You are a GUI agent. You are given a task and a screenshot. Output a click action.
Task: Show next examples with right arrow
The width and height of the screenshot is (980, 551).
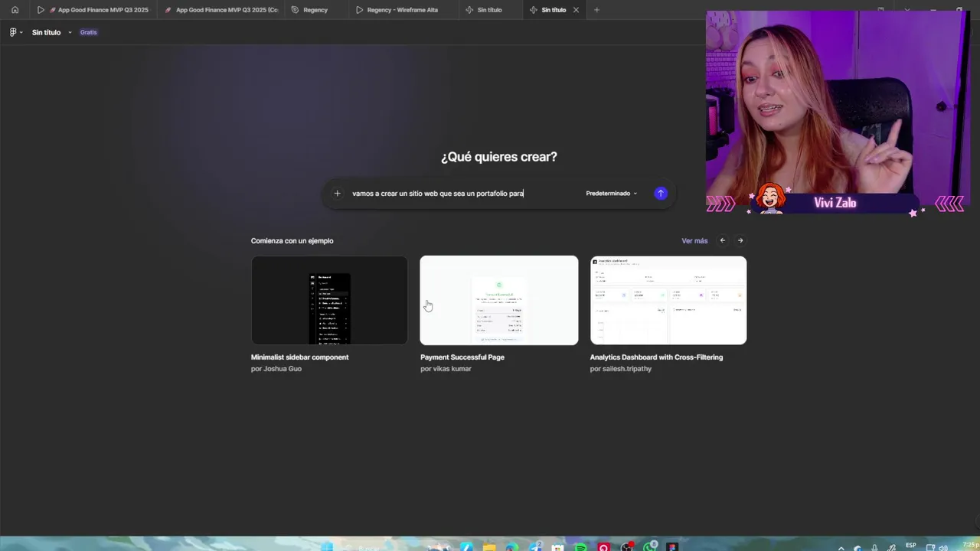(x=740, y=240)
